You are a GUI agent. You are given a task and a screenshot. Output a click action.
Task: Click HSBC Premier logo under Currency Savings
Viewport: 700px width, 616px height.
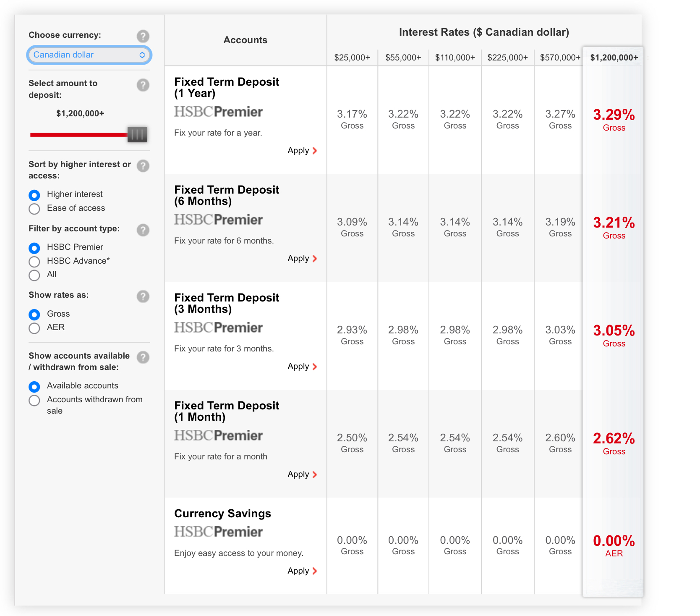click(x=218, y=532)
